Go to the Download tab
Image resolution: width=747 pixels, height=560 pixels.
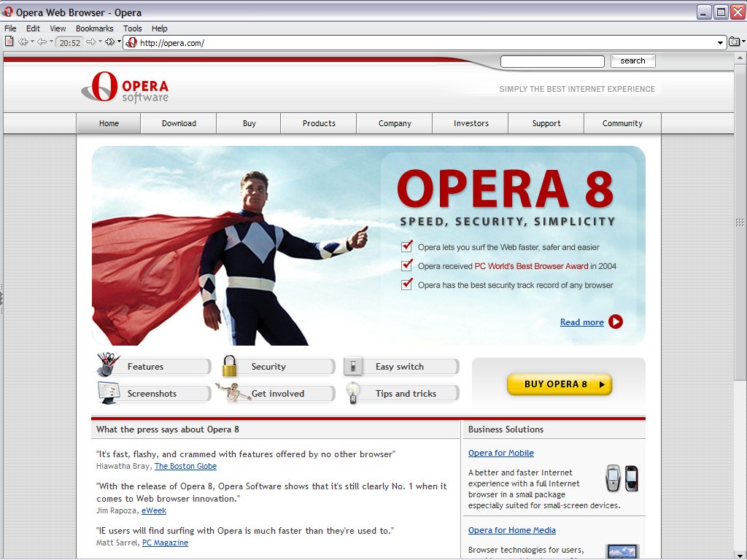coord(179,123)
